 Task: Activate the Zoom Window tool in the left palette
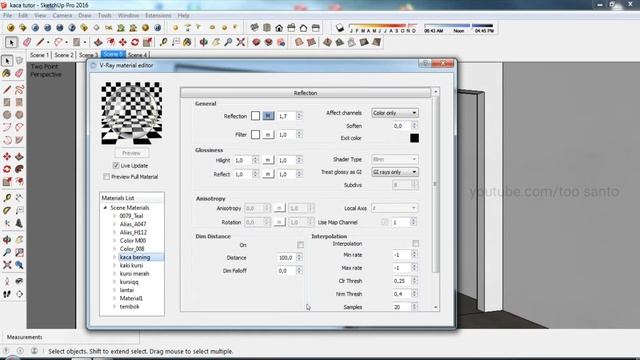19,252
